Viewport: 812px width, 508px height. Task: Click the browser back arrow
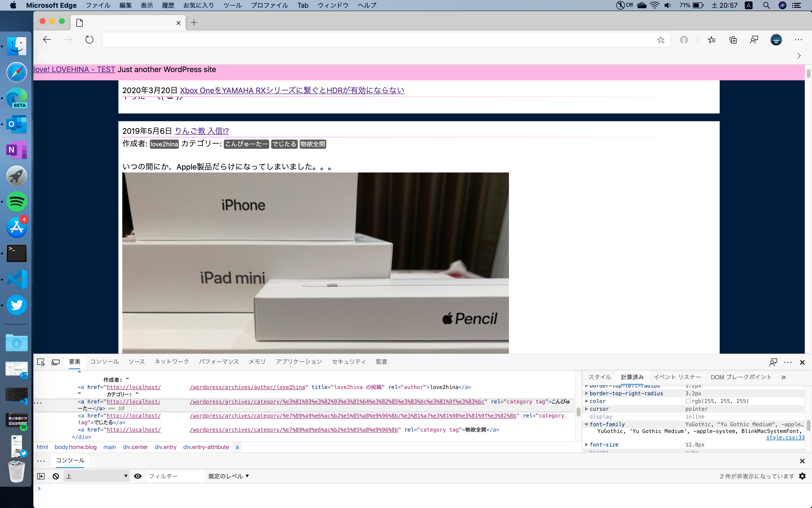click(47, 40)
